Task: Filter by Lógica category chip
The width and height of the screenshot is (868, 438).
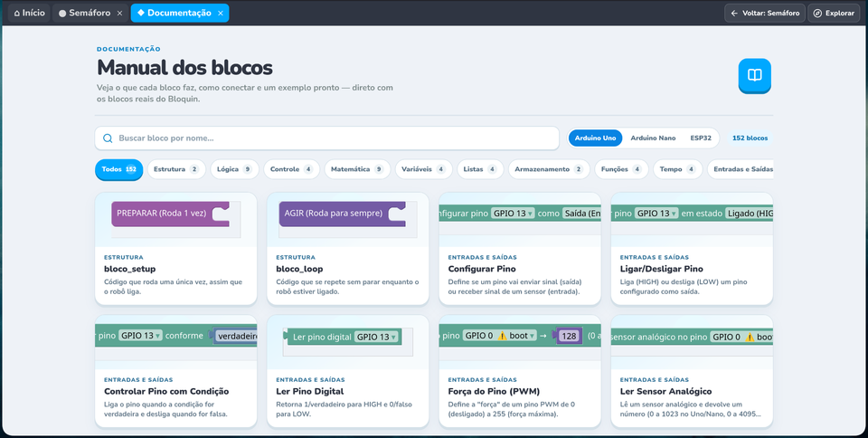Action: [234, 169]
